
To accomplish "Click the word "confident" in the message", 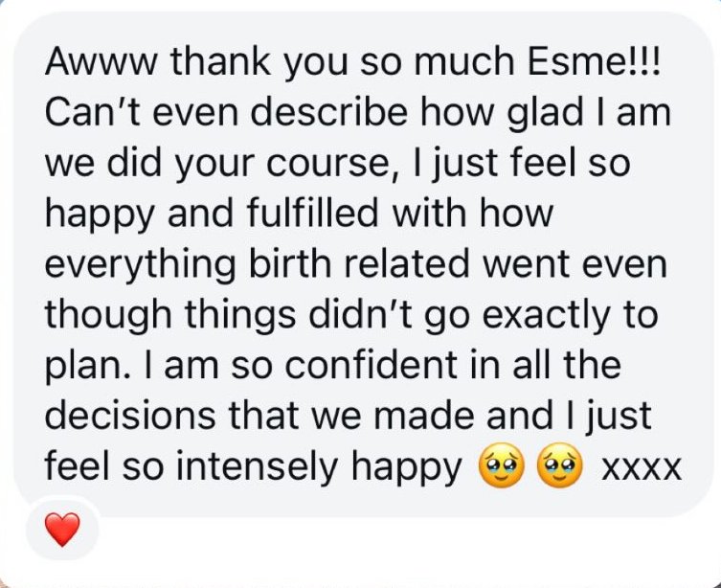I will click(314, 367).
